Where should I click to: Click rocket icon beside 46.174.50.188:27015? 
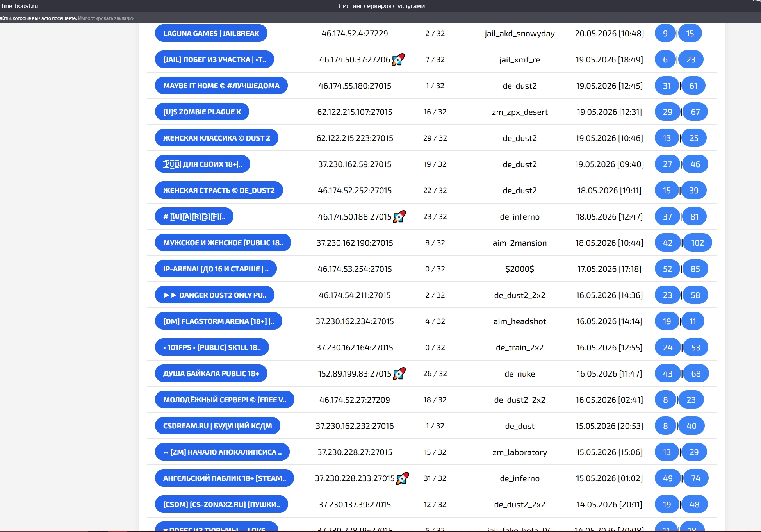[x=399, y=216]
